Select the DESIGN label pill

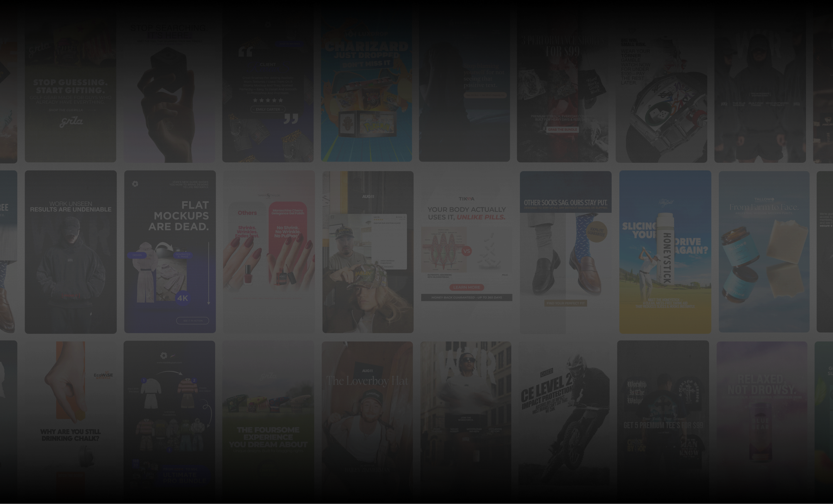click(x=137, y=255)
